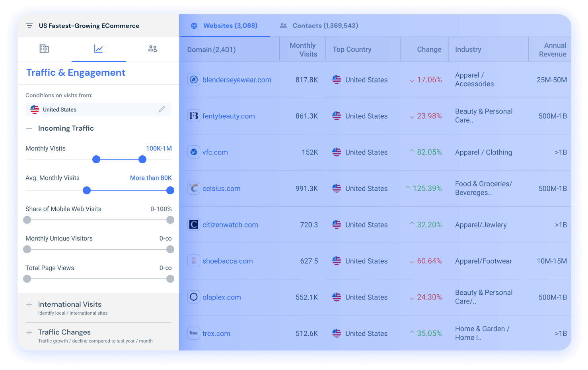Expand the Traffic Changes section
Viewport: 588px width, 370px height.
click(29, 333)
